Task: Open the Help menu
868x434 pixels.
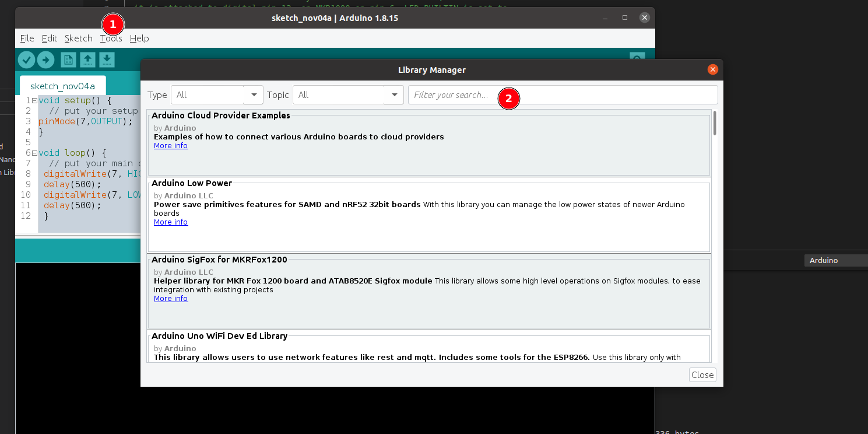Action: [139, 38]
